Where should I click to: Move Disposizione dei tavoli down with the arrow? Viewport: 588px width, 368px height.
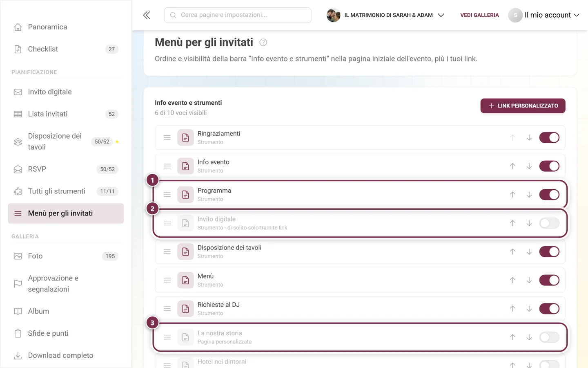tap(529, 252)
